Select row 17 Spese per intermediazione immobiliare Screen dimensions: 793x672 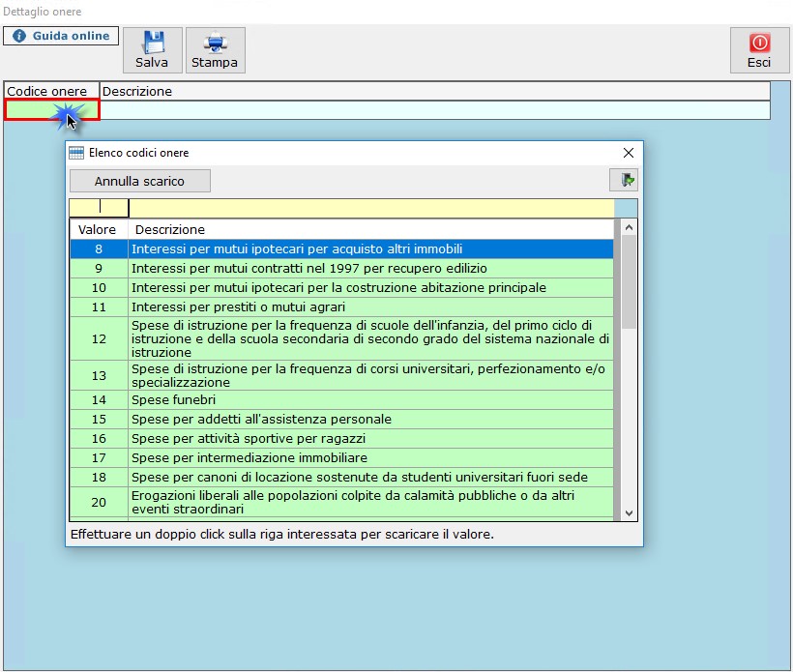click(x=371, y=458)
